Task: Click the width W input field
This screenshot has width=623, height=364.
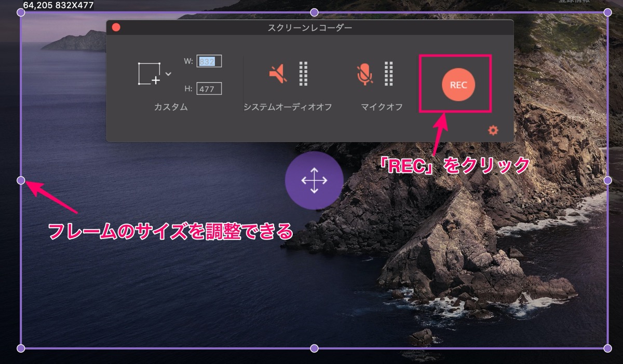Action: (x=209, y=61)
